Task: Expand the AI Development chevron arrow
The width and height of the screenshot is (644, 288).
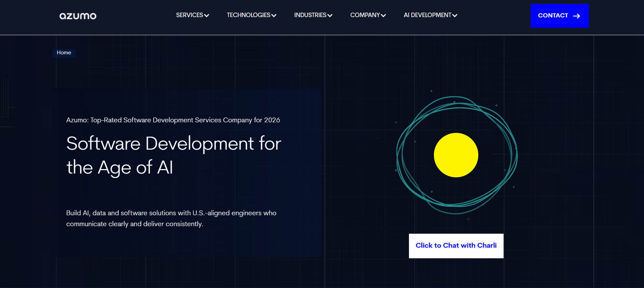Action: coord(455,15)
